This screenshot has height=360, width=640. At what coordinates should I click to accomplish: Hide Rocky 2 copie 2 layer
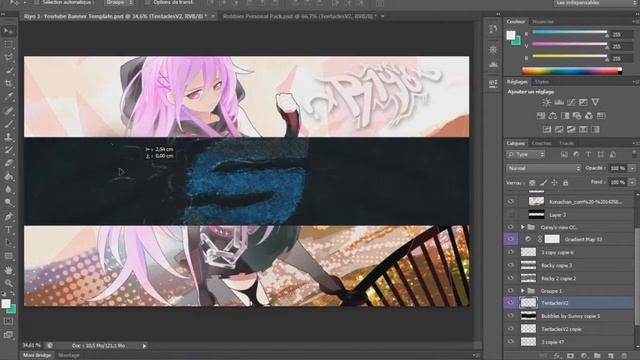coord(511,278)
